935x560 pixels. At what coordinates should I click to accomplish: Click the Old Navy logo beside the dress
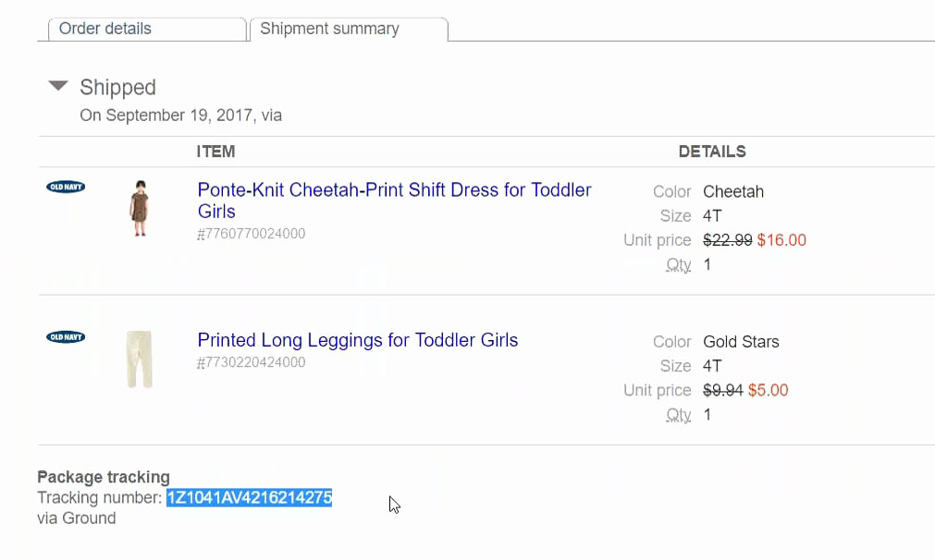click(x=66, y=187)
